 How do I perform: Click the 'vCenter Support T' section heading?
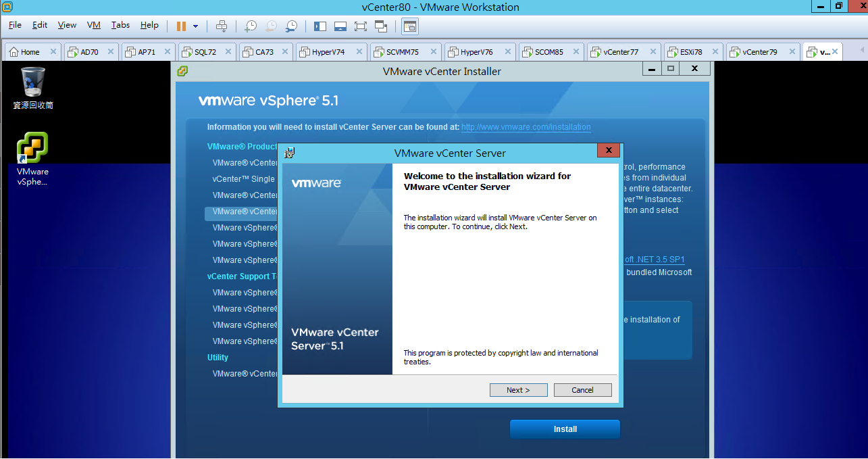click(x=242, y=276)
